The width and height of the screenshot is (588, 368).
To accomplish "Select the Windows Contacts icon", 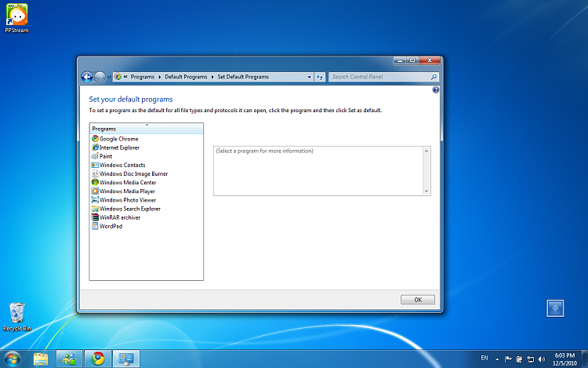I will tap(95, 165).
